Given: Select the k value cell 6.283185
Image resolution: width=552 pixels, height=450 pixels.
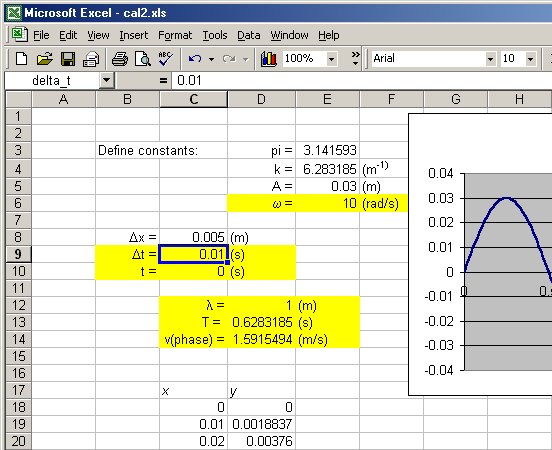Looking at the screenshot, I should 328,169.
